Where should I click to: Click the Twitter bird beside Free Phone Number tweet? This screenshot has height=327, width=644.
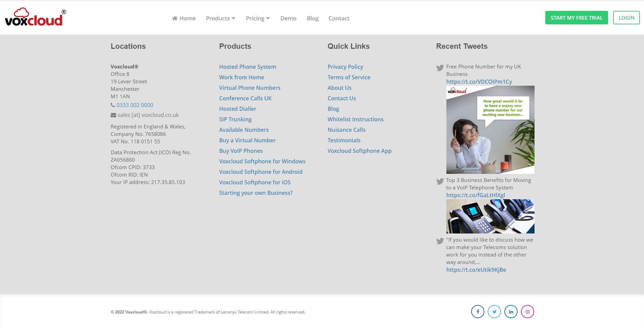(440, 68)
